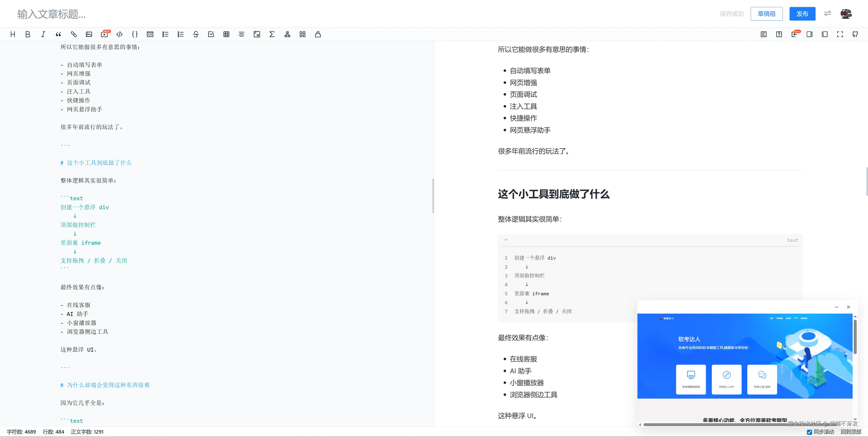Click '- 网页悬浮助手' line in editor
868x437 pixels.
81,109
